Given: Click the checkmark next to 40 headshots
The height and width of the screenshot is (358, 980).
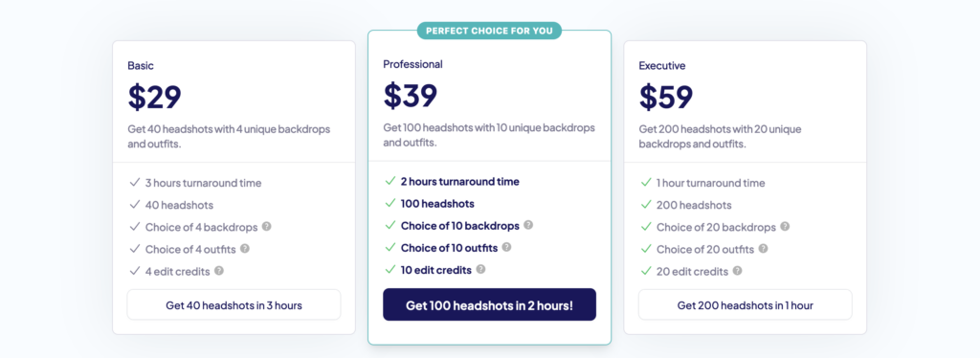Looking at the screenshot, I should pos(134,204).
